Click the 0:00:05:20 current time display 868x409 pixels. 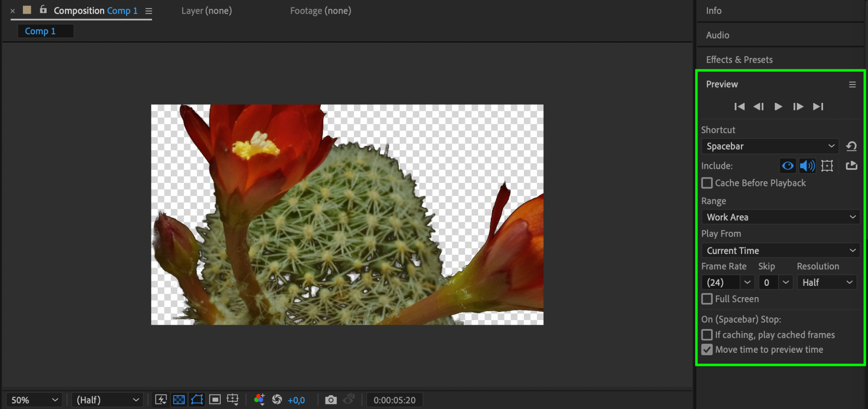coord(394,400)
